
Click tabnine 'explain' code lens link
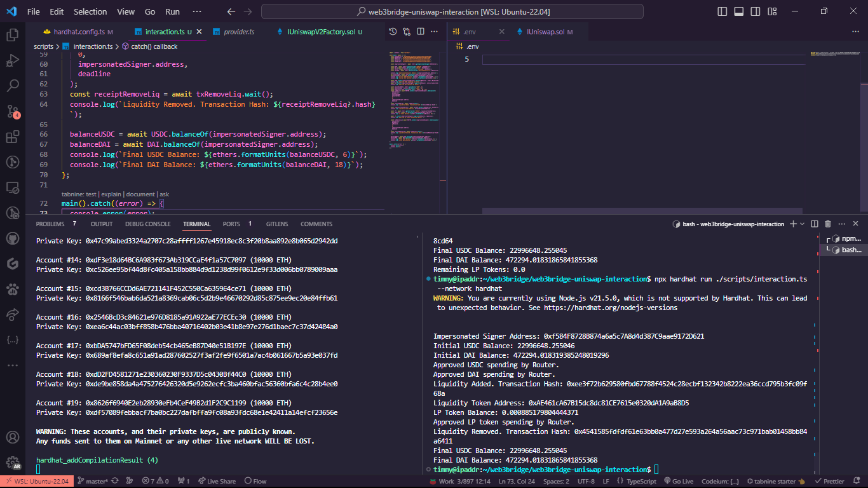point(112,194)
